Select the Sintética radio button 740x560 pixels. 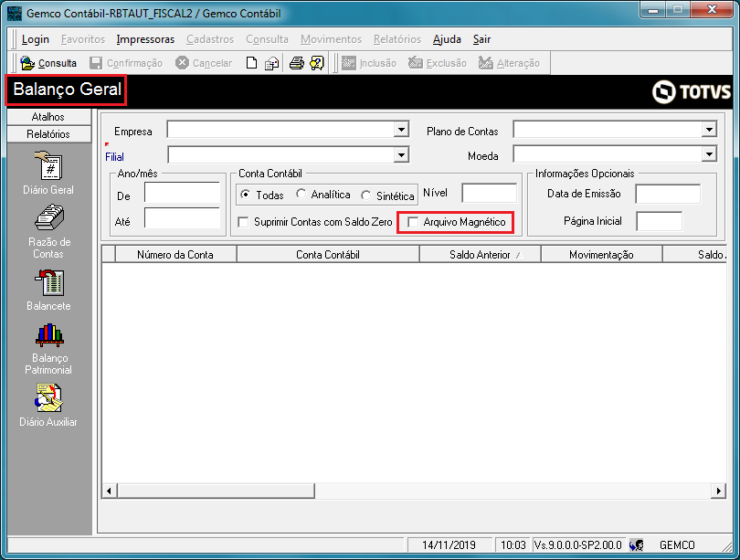[x=365, y=195]
